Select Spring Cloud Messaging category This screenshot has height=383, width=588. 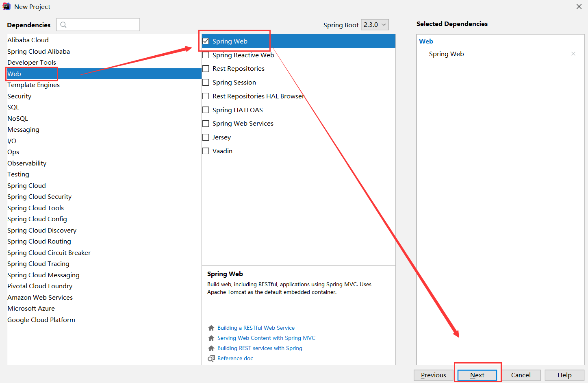coord(104,275)
